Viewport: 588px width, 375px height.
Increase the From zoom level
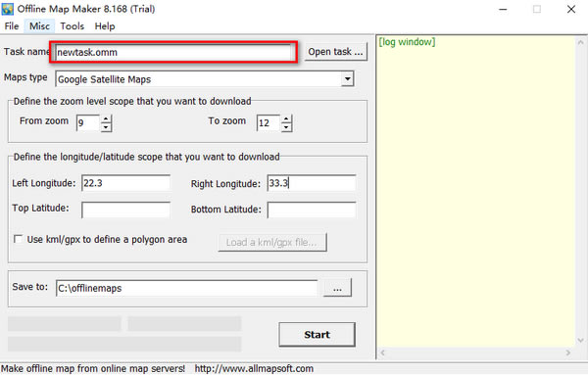[106, 119]
